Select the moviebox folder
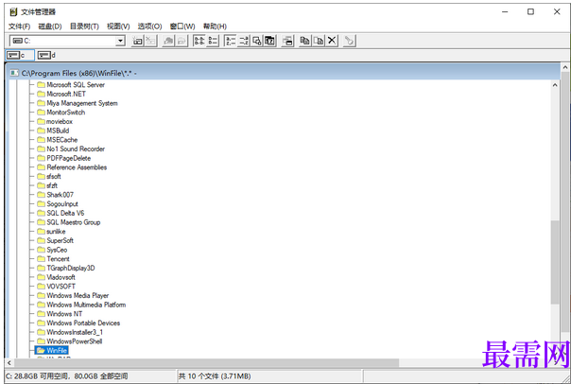 60,122
